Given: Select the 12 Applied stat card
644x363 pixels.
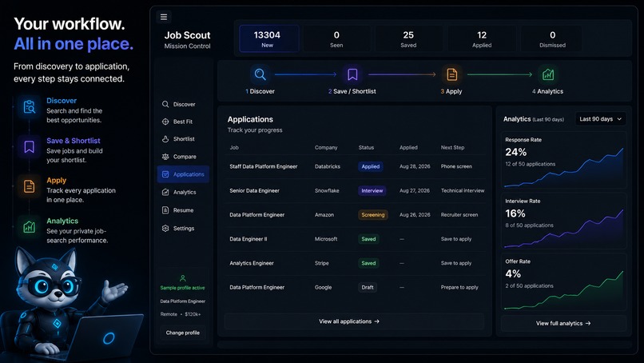Looking at the screenshot, I should point(482,38).
